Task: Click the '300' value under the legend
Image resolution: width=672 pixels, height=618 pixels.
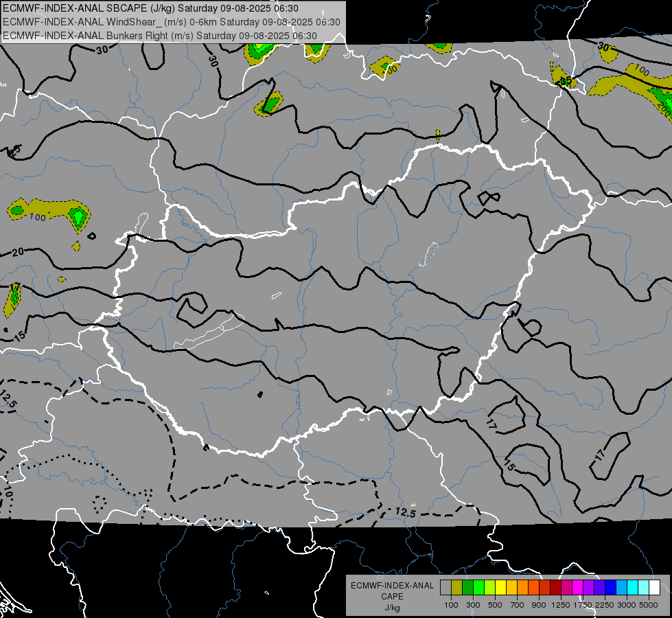Action: (473, 605)
